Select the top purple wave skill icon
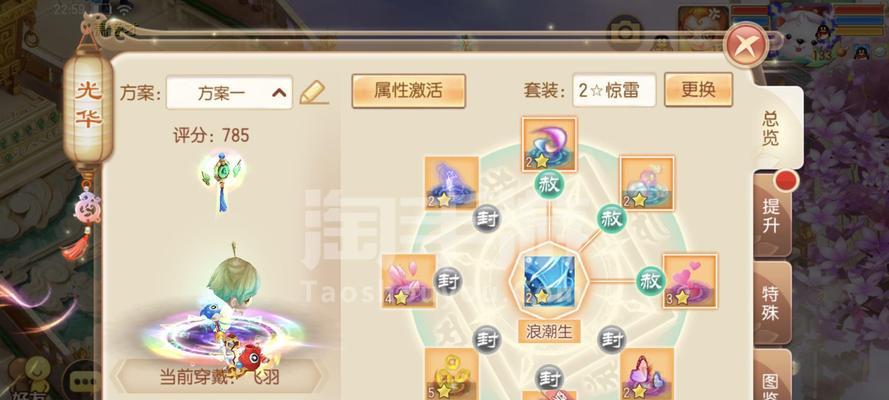Image resolution: width=889 pixels, height=400 pixels. (549, 144)
